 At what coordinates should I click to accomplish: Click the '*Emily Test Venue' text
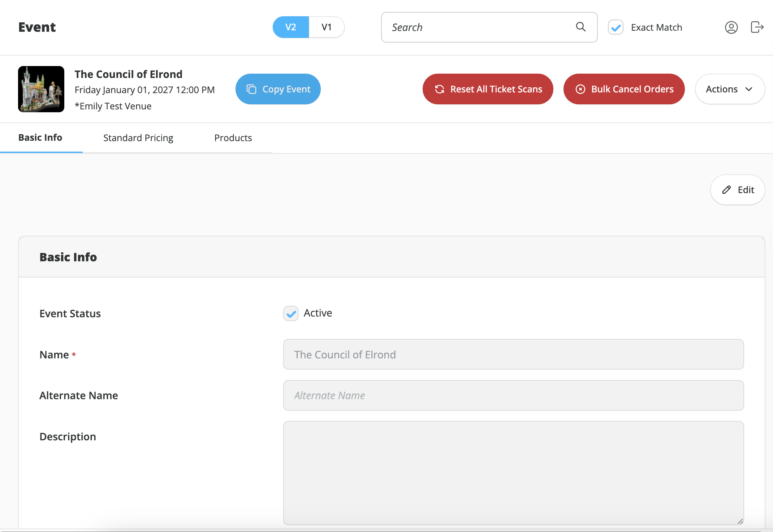tap(113, 106)
